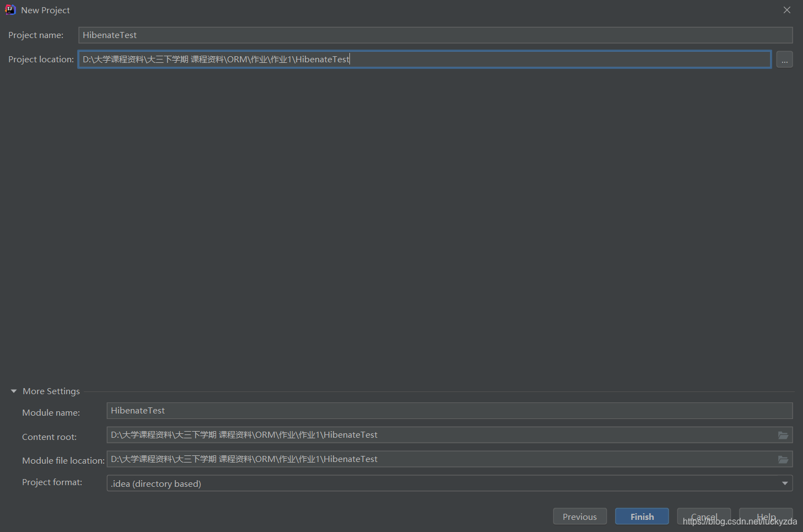The width and height of the screenshot is (803, 532).
Task: Click the Module name label
Action: click(x=51, y=413)
